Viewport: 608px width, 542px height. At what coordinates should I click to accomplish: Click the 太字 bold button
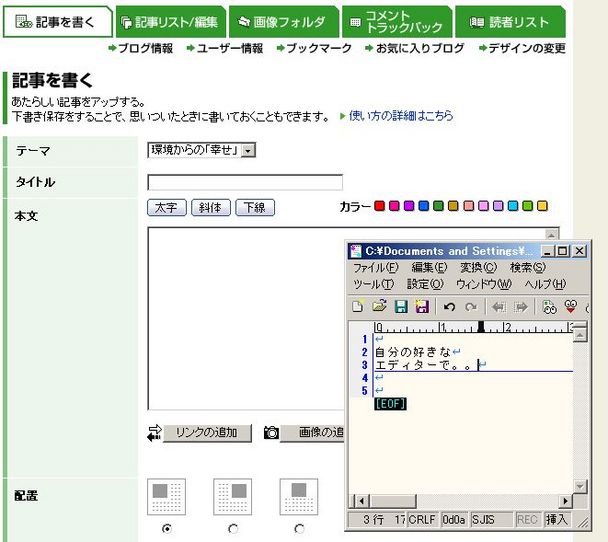(x=167, y=207)
